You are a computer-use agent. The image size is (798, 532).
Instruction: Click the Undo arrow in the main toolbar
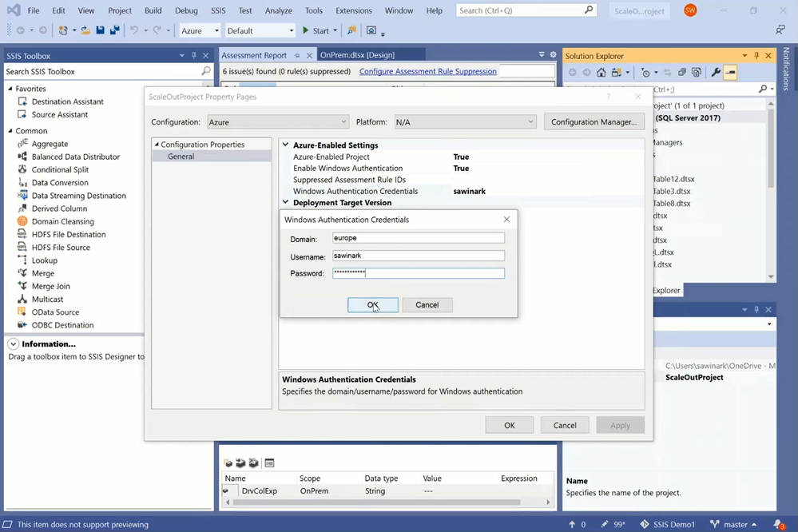pos(134,30)
